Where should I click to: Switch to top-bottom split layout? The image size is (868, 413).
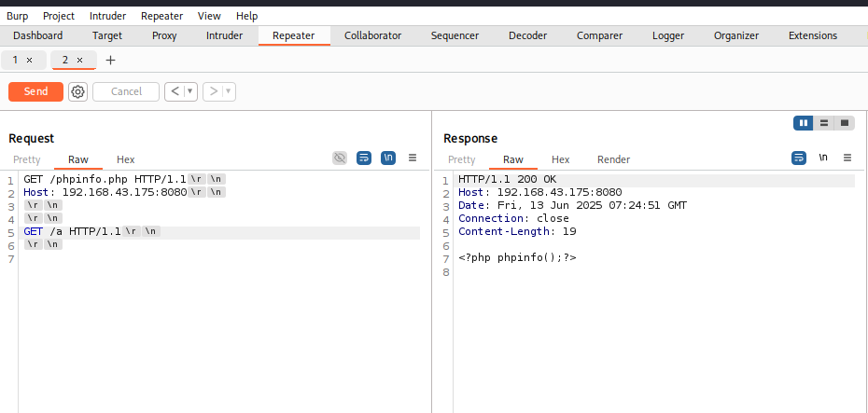click(x=824, y=123)
